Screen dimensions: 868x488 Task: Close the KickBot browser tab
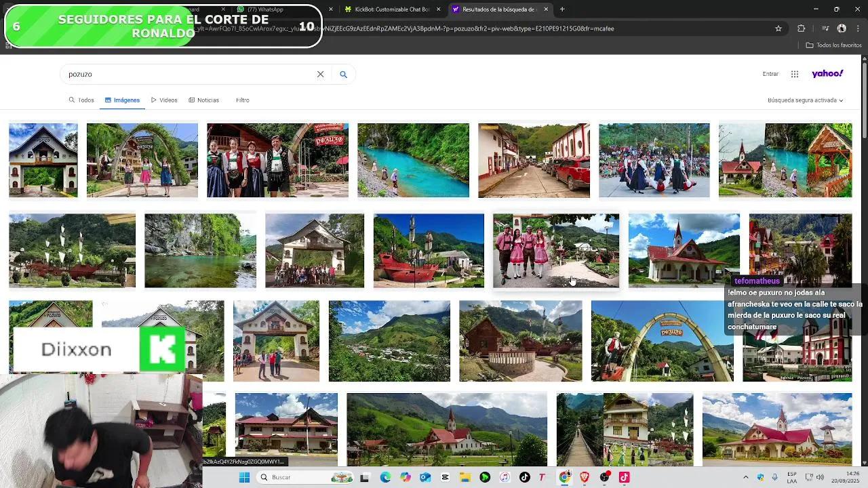[438, 9]
